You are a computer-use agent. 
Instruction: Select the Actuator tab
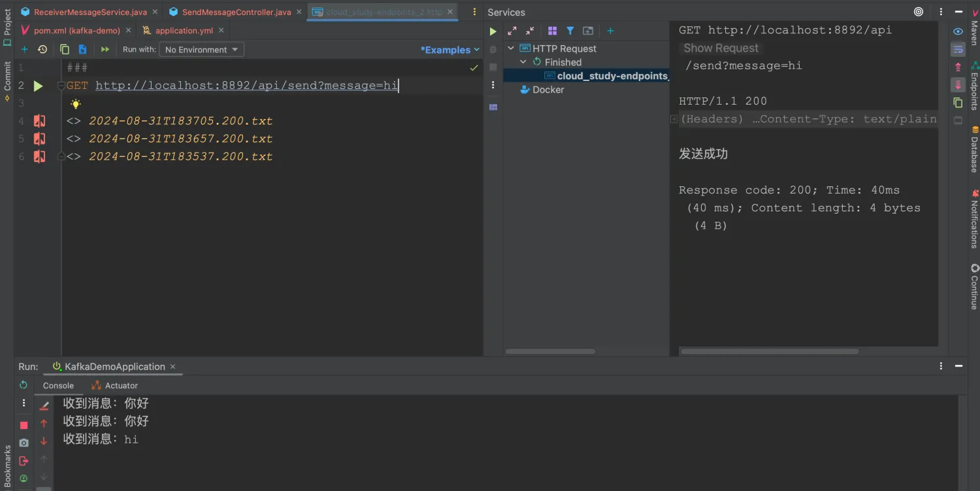[115, 386]
